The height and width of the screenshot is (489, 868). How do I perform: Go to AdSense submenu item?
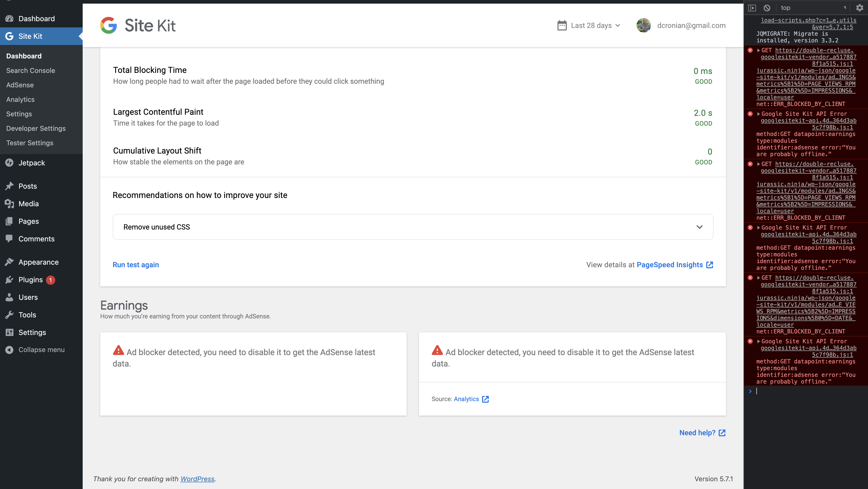20,85
